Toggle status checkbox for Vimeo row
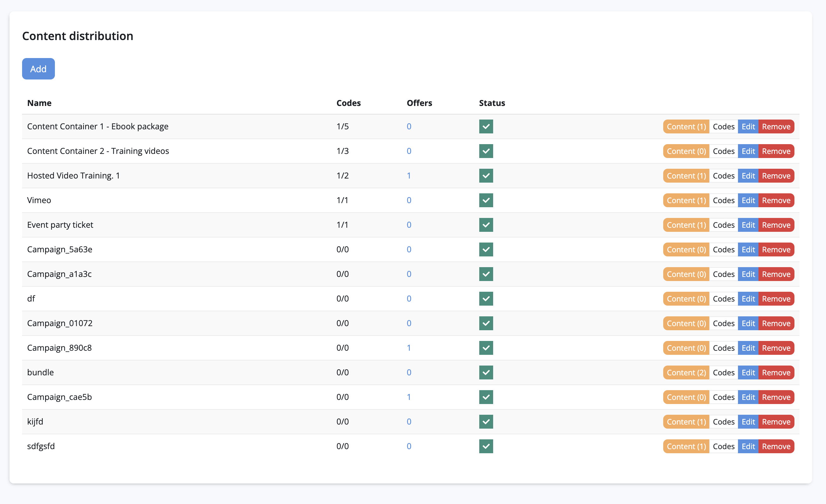The image size is (826, 504). coord(486,200)
